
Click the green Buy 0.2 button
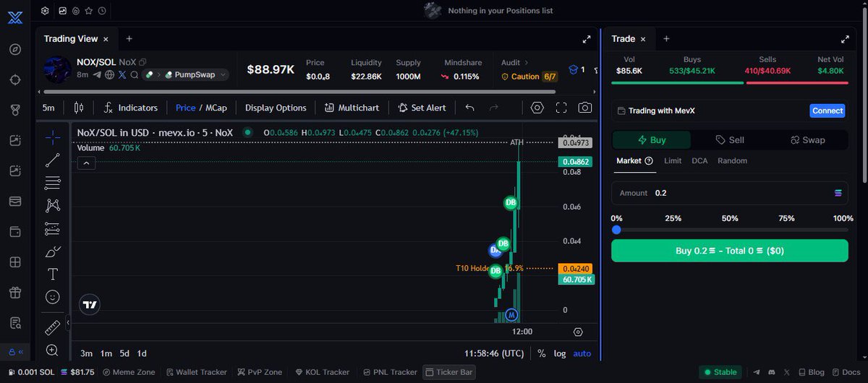729,251
